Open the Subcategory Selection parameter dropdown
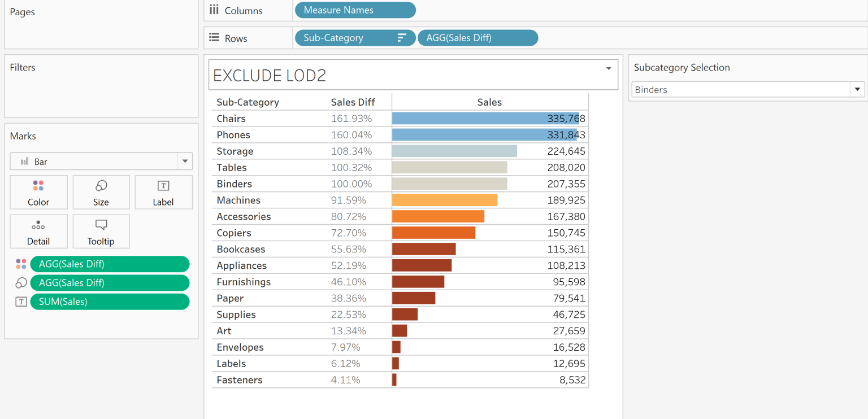 (x=858, y=89)
